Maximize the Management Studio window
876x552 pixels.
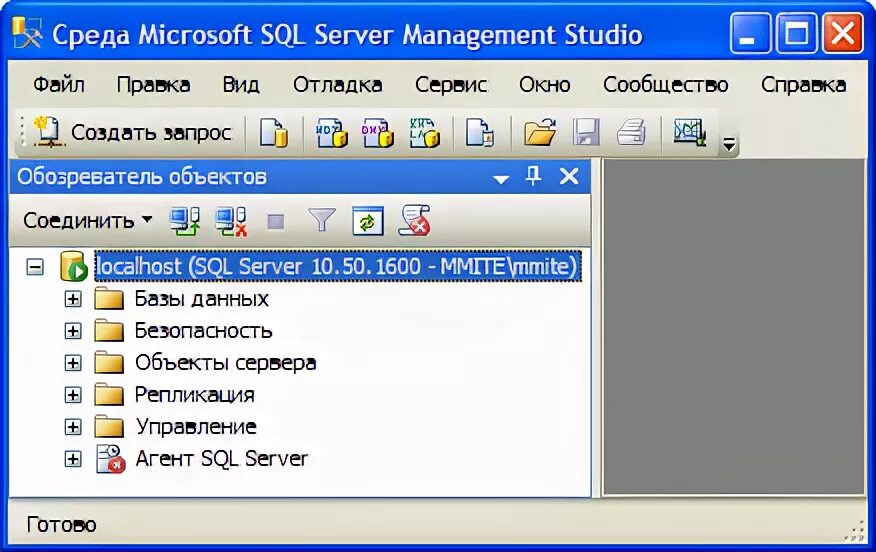[x=797, y=34]
